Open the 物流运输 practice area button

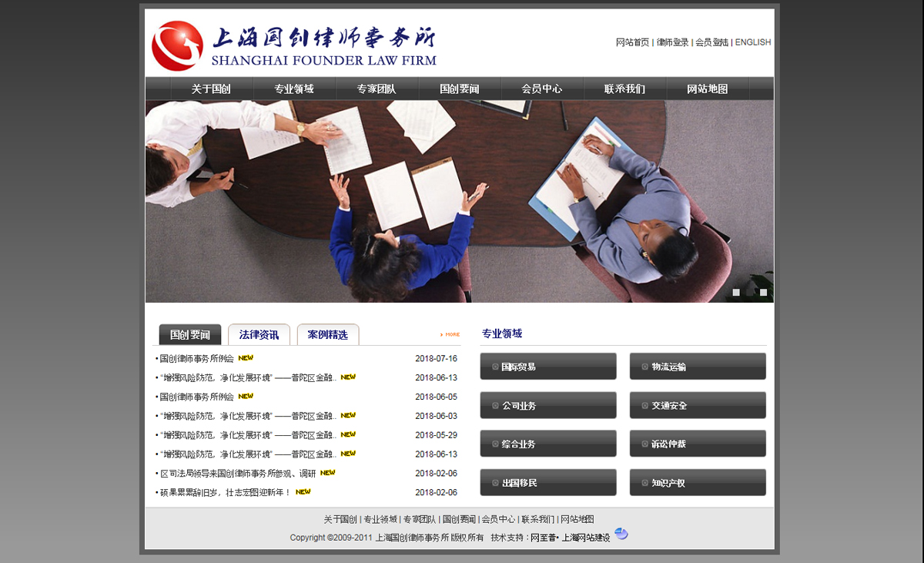(x=697, y=367)
